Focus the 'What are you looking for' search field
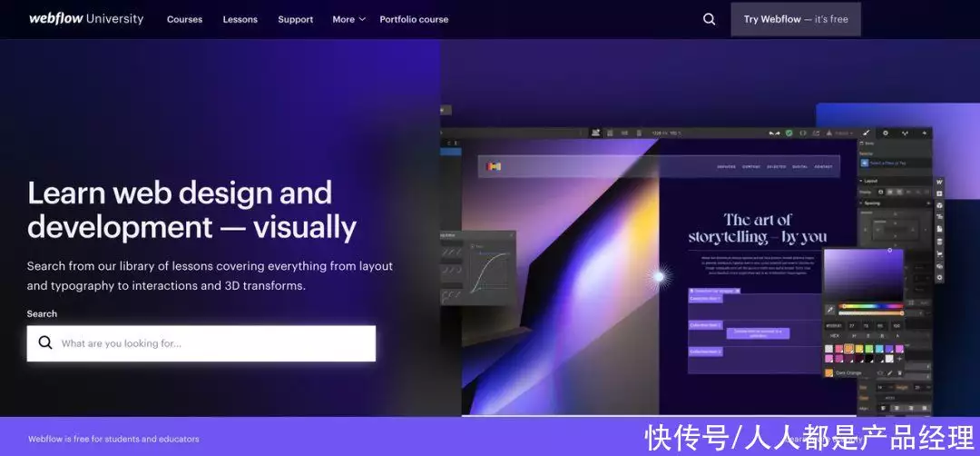Screen dimensions: 980x456 pyautogui.click(x=201, y=342)
